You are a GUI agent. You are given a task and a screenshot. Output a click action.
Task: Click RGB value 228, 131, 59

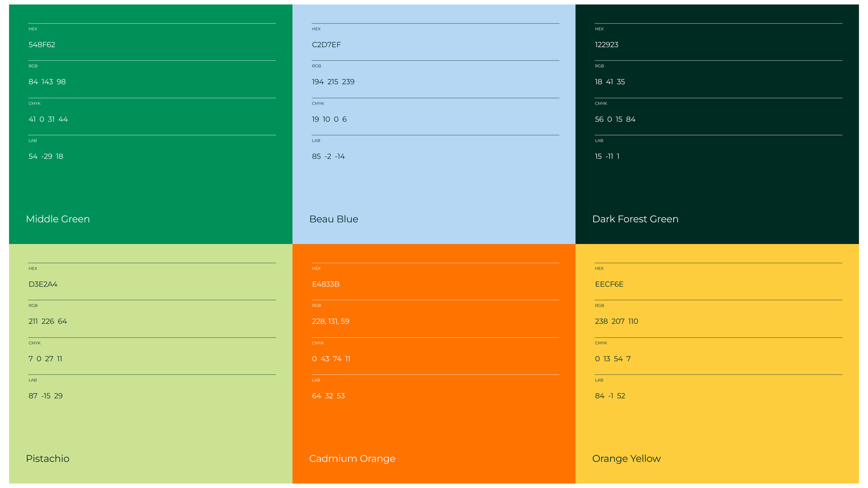point(331,321)
